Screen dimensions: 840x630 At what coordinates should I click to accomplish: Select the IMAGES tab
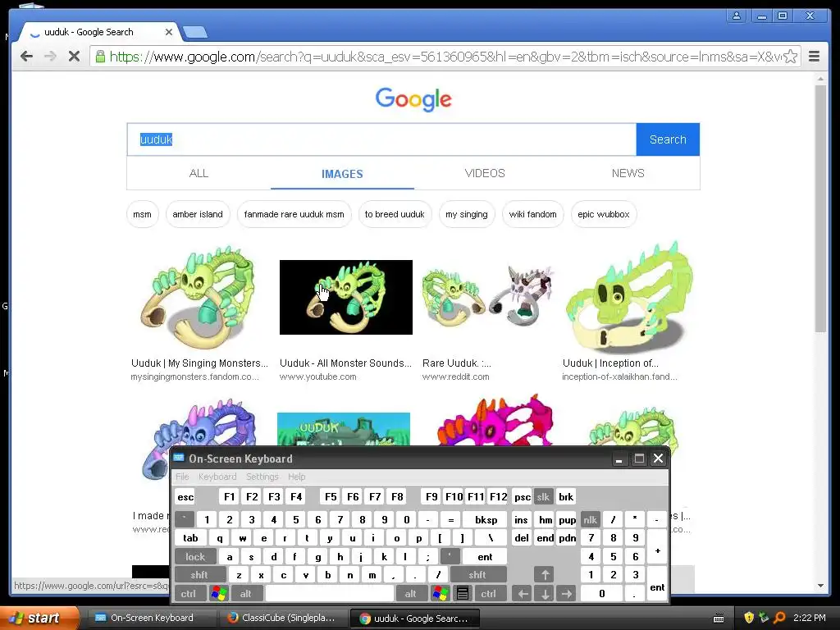pos(342,174)
